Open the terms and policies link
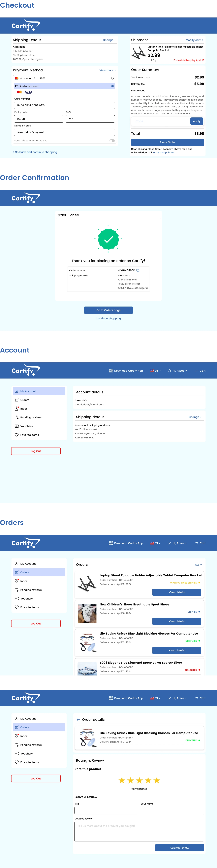217x868 pixels. [163, 153]
